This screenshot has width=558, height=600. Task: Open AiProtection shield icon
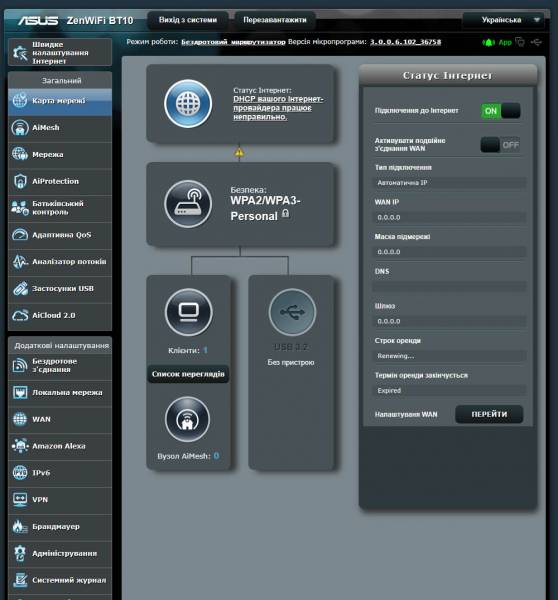click(20, 181)
